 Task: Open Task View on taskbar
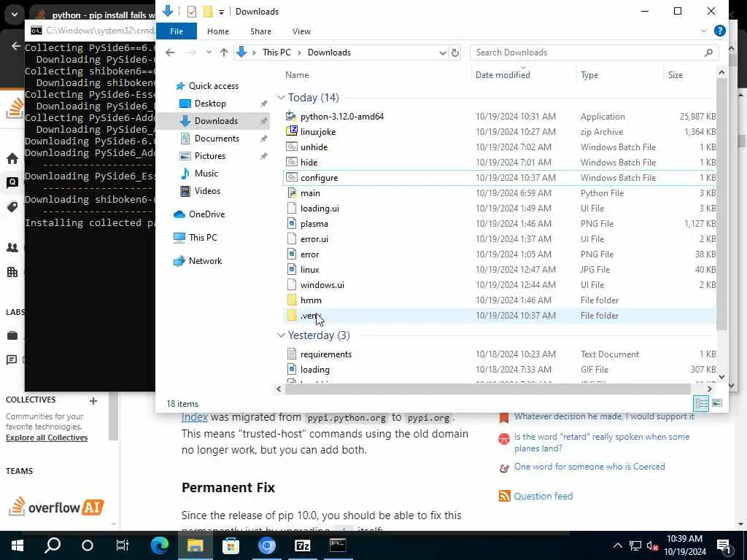pos(123,545)
